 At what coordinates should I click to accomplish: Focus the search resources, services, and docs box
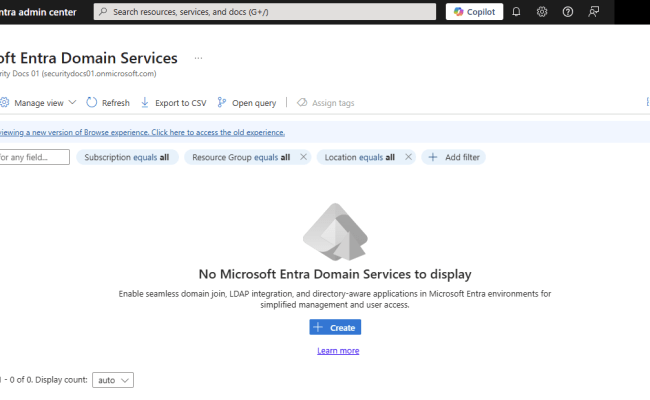pyautogui.click(x=265, y=12)
